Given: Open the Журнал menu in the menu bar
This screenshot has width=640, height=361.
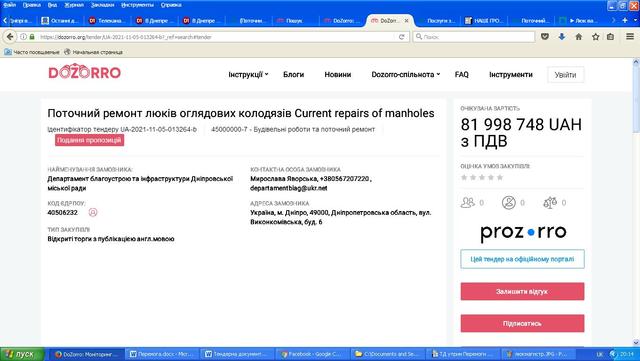Looking at the screenshot, I should tap(74, 5).
